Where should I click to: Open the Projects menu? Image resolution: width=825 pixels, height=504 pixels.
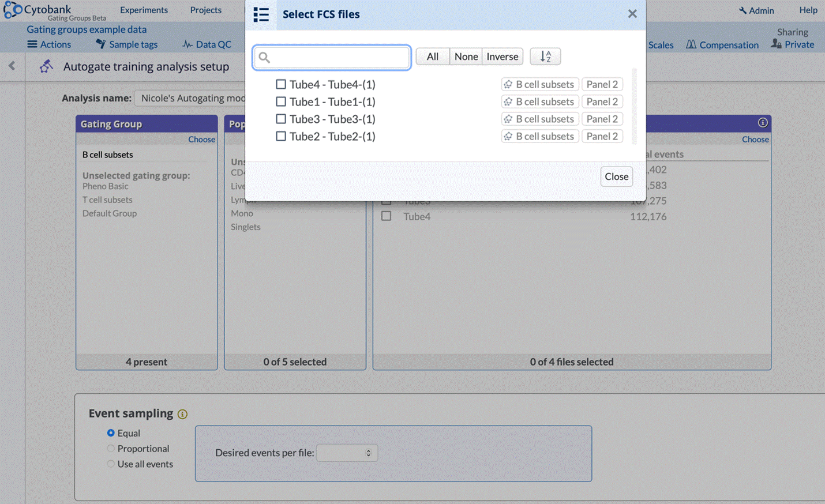pos(205,10)
